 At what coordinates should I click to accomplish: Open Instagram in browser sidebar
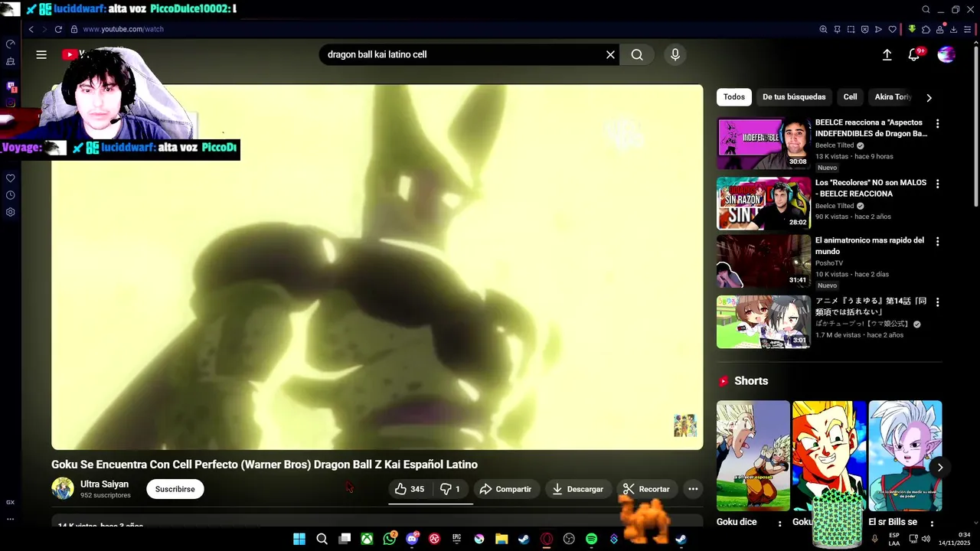(x=11, y=103)
